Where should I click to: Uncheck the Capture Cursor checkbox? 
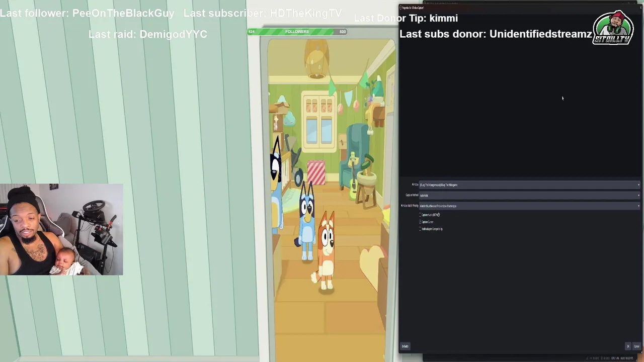point(420,222)
